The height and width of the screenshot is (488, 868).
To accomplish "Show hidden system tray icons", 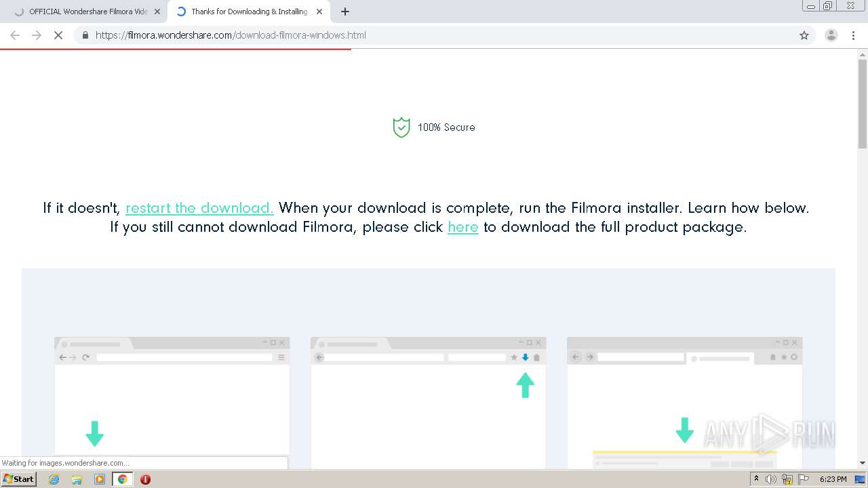I will (x=756, y=479).
